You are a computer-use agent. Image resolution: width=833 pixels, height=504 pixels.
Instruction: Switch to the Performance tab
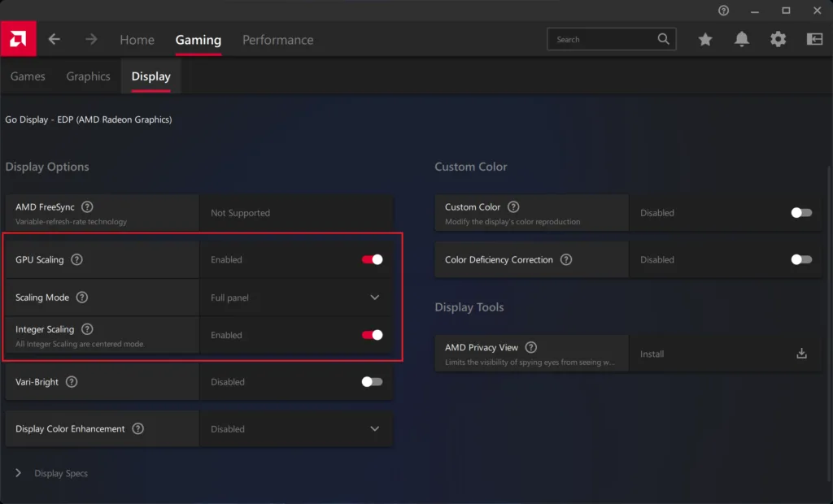tap(278, 40)
